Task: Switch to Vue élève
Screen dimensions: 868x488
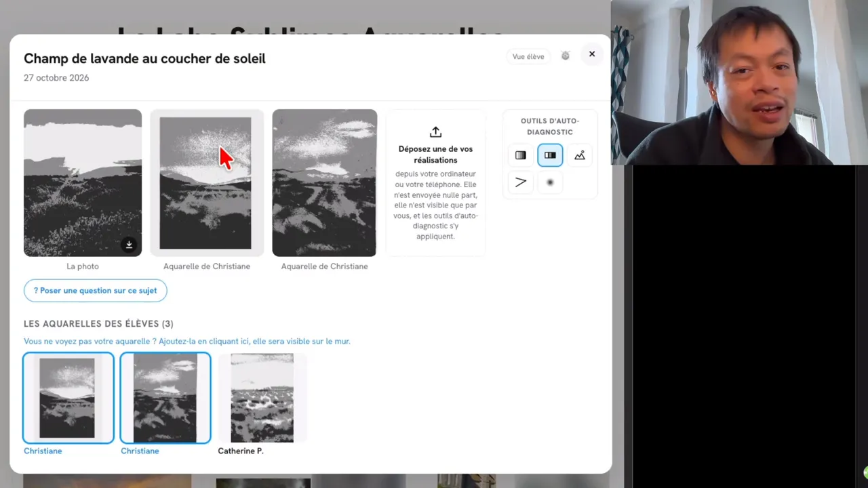Action: (528, 56)
